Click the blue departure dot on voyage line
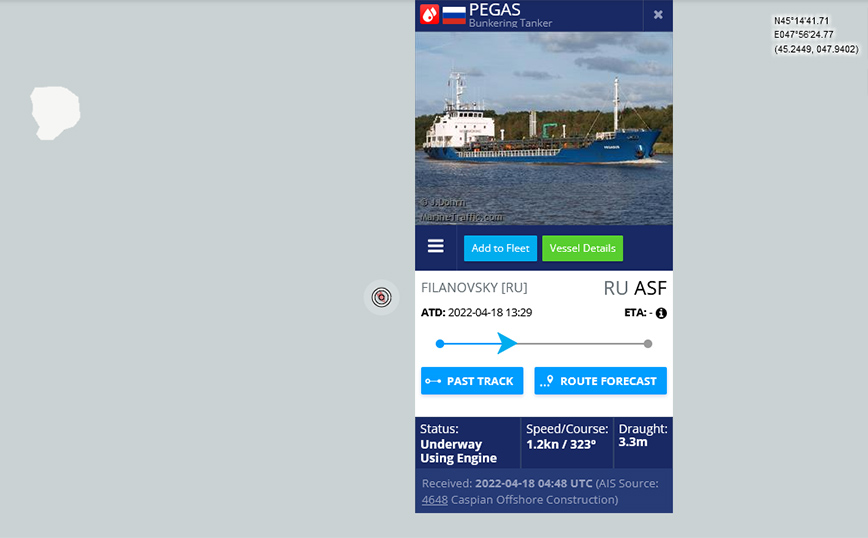 [440, 344]
